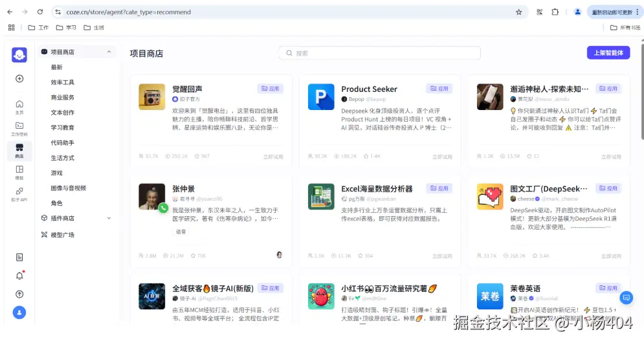Open the browser profile icon
644x343 pixels.
click(577, 12)
